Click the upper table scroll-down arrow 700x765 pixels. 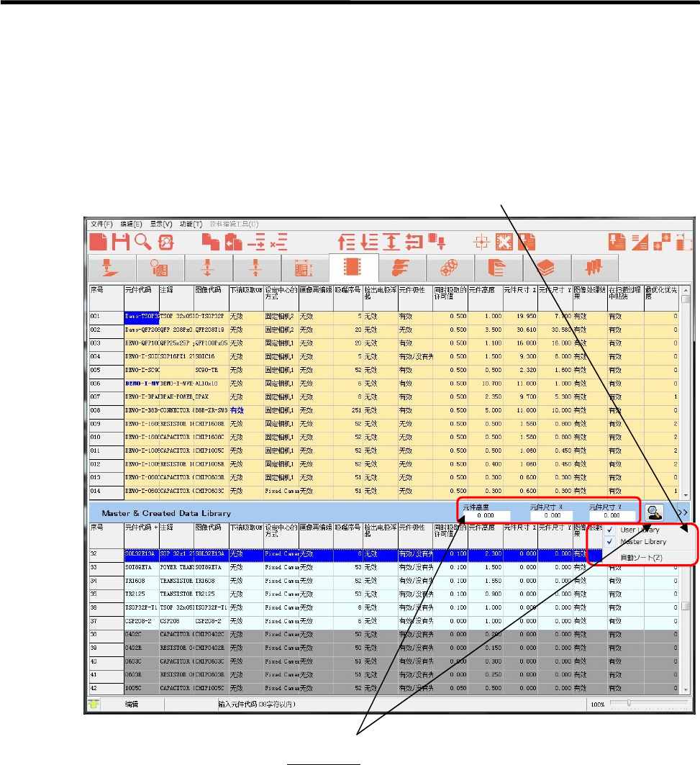[x=686, y=494]
